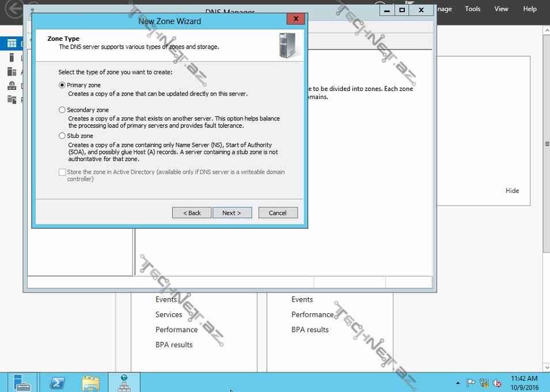This screenshot has width=550, height=392.
Task: Click the Back button in the wizard
Action: pos(192,213)
